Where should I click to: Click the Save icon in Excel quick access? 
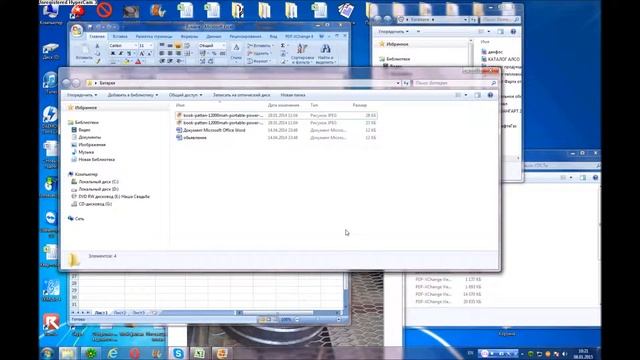89,27
